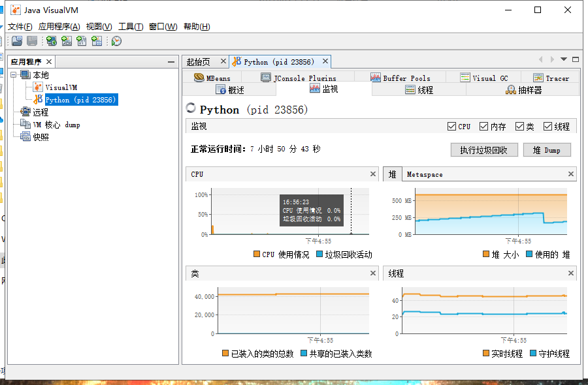Open the 文件(F) menu
The image size is (588, 385).
pyautogui.click(x=20, y=27)
